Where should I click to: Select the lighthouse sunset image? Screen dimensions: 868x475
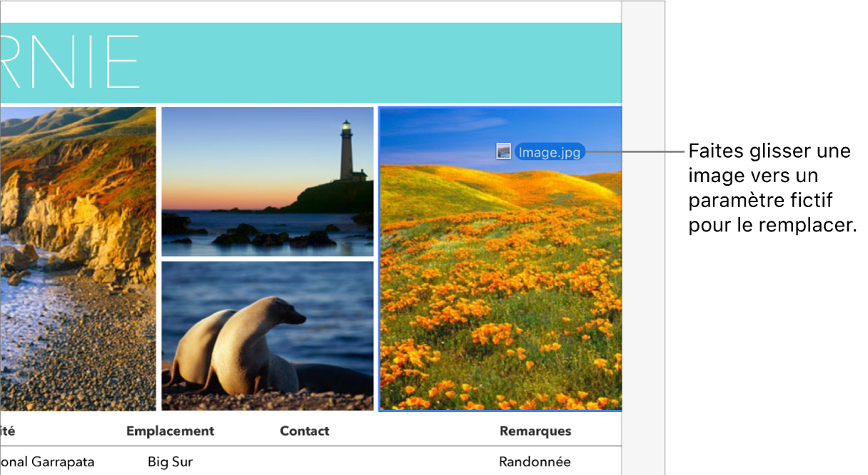[x=268, y=182]
